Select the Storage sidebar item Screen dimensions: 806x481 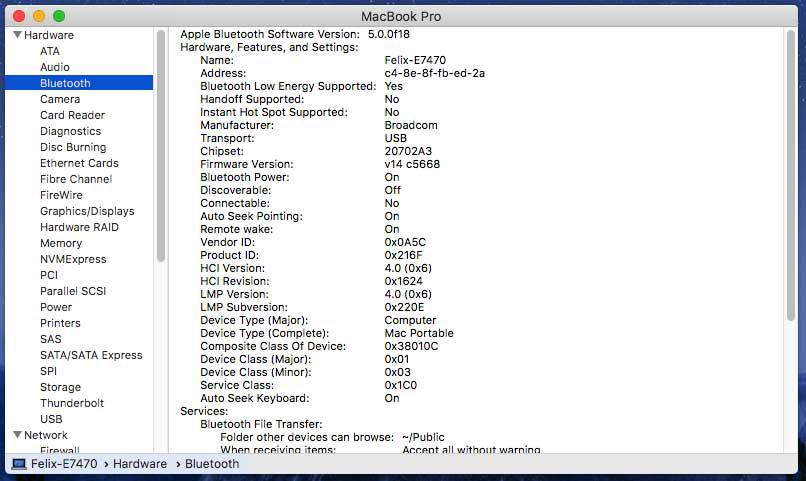tap(60, 387)
